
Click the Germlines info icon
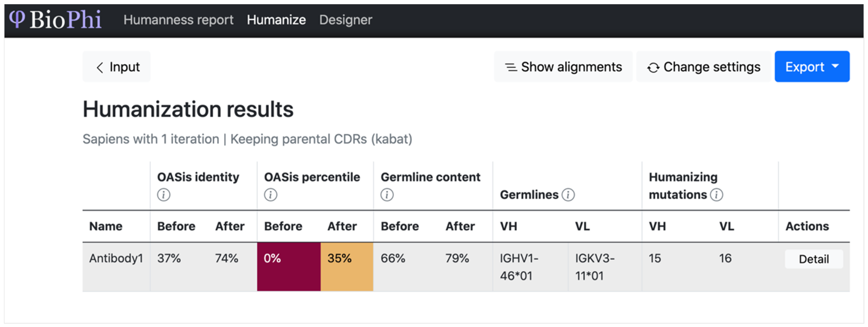pyautogui.click(x=568, y=195)
